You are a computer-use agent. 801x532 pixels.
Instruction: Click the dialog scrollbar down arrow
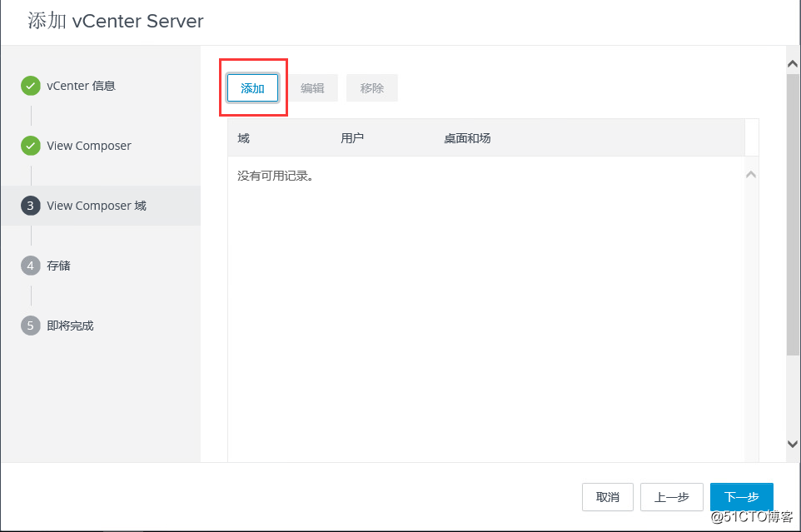coord(793,444)
